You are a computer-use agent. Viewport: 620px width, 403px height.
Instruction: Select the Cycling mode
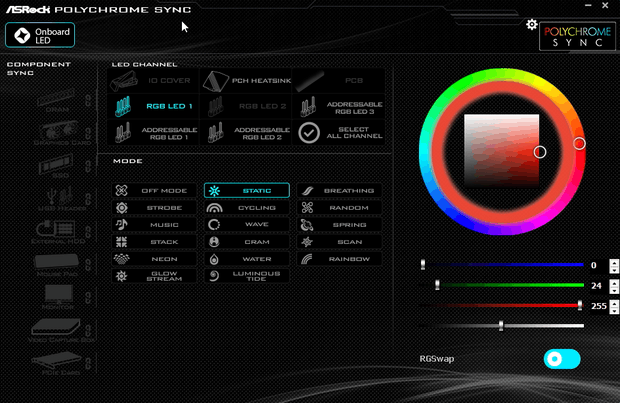[x=247, y=208]
